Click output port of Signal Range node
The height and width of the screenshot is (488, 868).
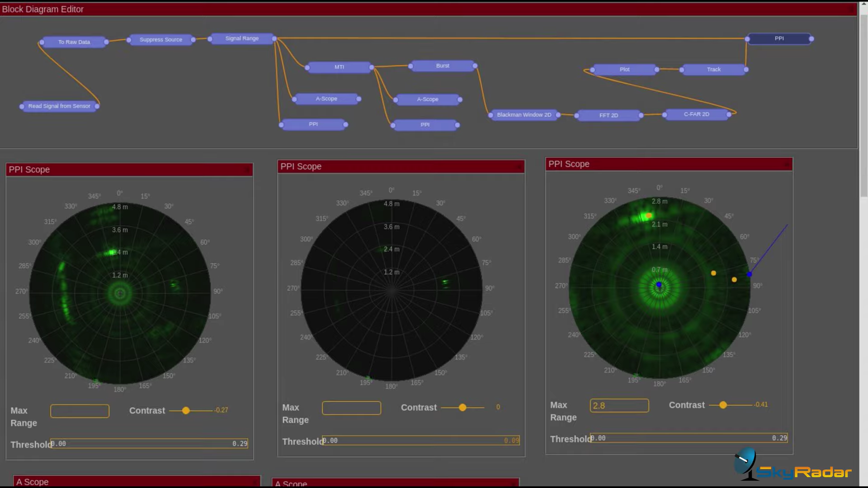[274, 38]
